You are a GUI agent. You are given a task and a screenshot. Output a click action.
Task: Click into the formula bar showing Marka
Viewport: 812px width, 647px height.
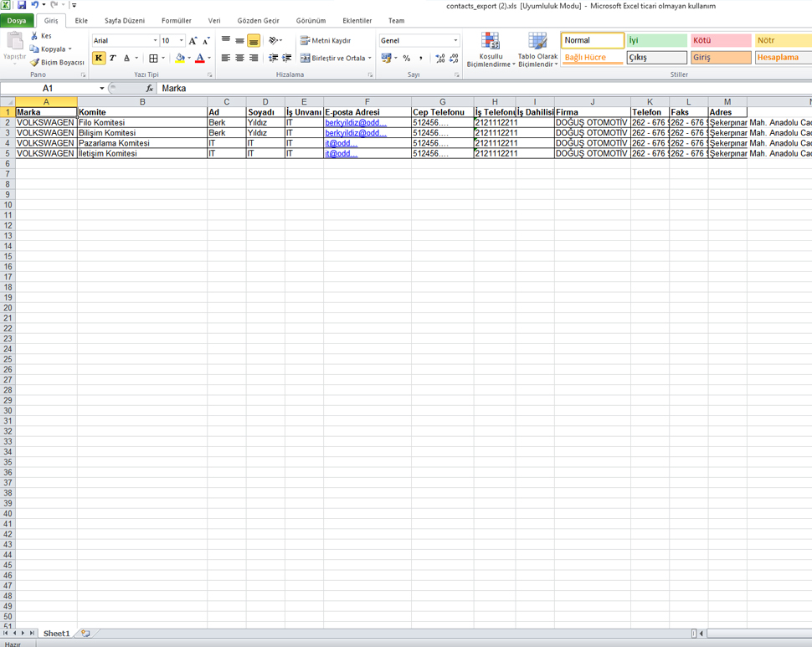click(484, 89)
